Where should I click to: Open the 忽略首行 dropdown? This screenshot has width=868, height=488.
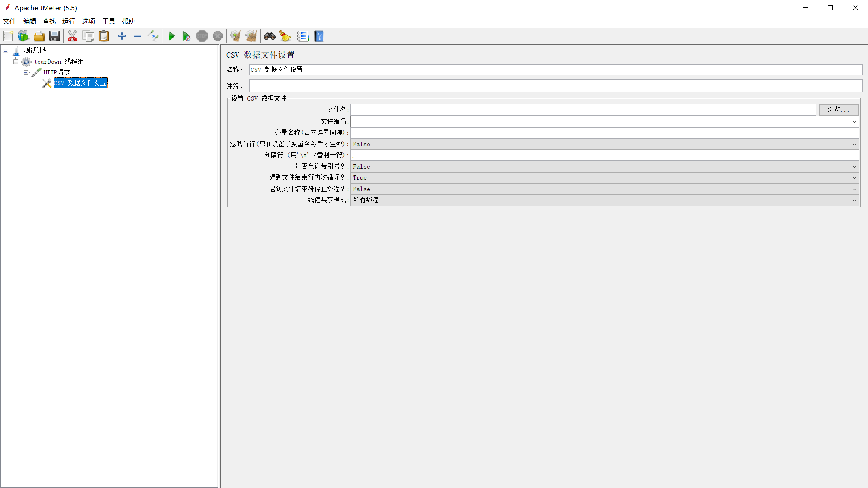(x=604, y=144)
